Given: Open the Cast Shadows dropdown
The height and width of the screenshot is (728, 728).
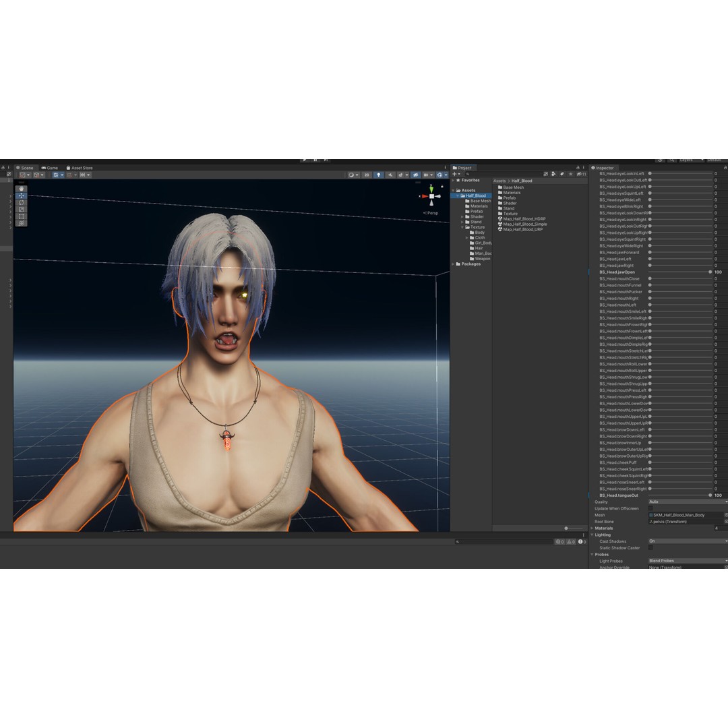Looking at the screenshot, I should (688, 541).
